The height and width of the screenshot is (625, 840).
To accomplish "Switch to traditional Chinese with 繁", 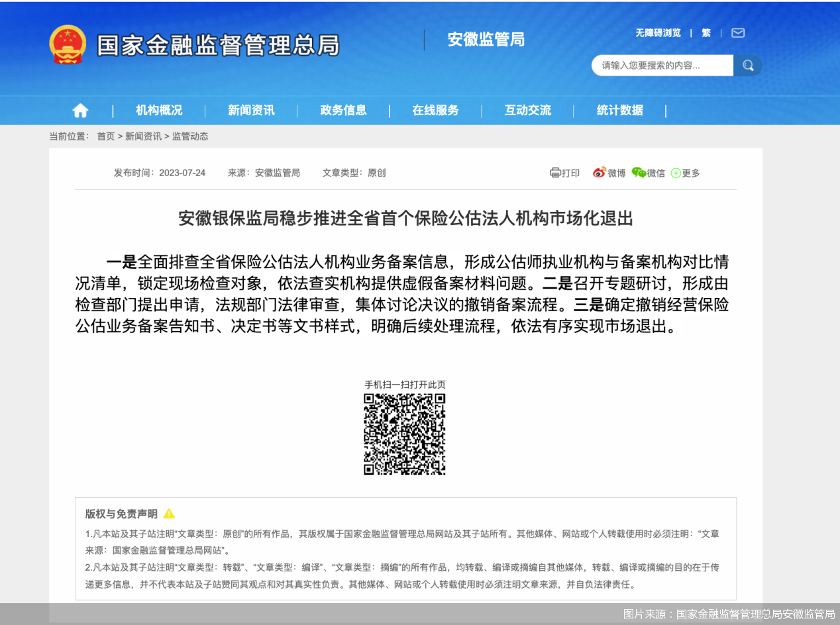I will (x=706, y=32).
